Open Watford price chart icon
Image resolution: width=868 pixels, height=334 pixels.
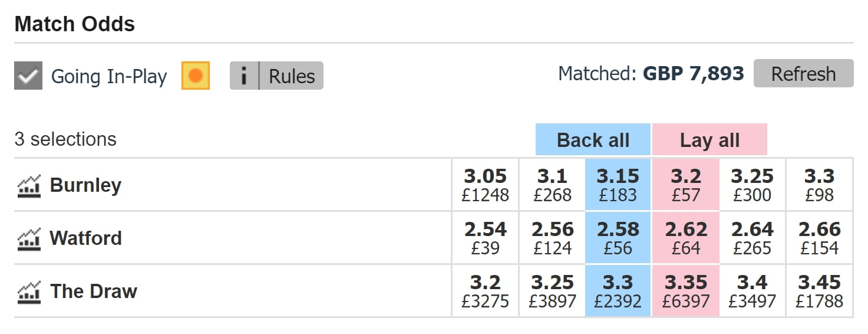28,238
